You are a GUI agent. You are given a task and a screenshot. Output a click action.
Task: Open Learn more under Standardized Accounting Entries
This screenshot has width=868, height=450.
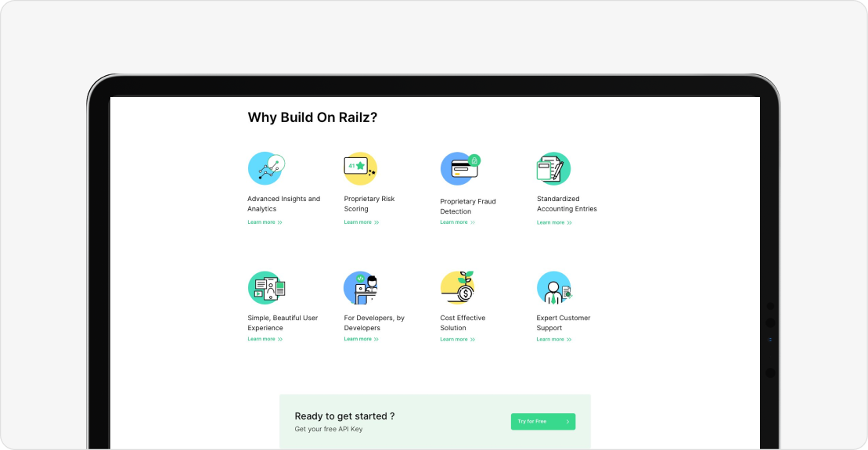coord(554,222)
